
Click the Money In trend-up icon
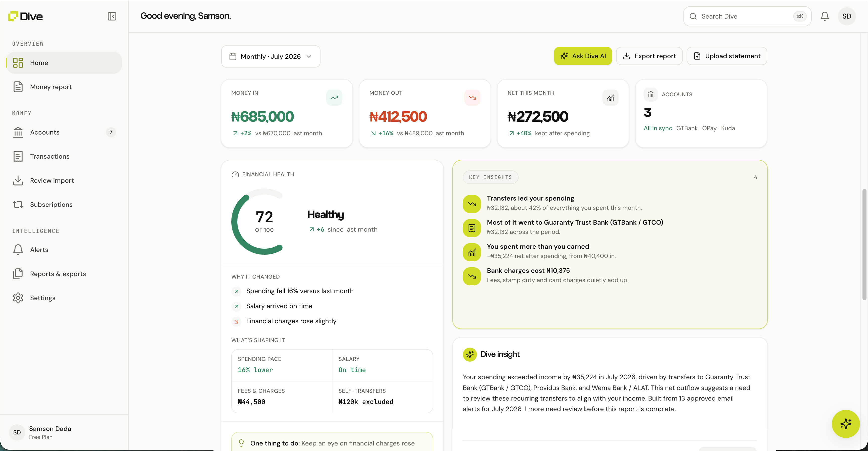pos(334,98)
